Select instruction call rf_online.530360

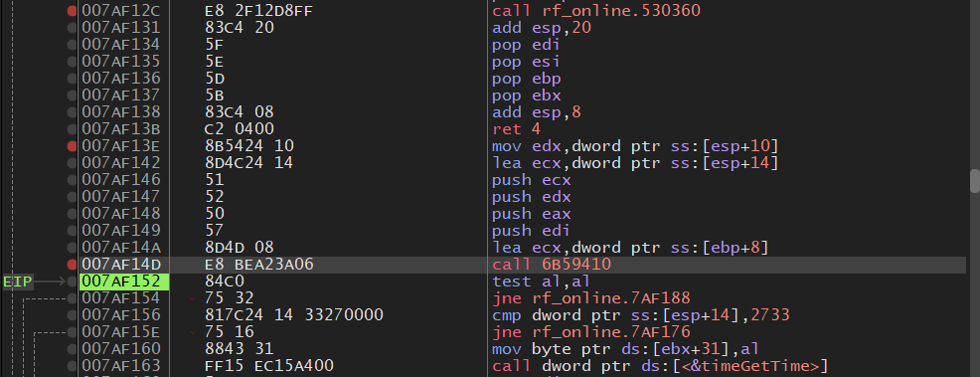pyautogui.click(x=596, y=11)
